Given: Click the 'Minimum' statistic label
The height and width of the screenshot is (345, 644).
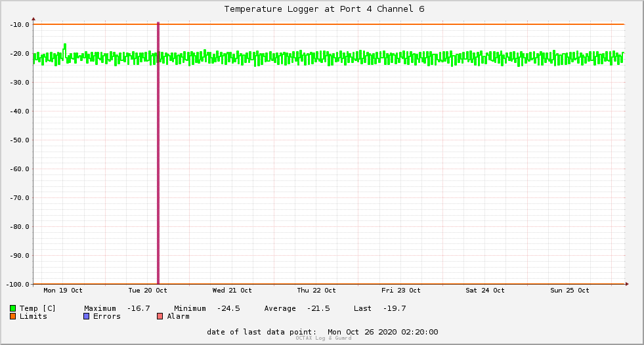Looking at the screenshot, I should point(190,308).
